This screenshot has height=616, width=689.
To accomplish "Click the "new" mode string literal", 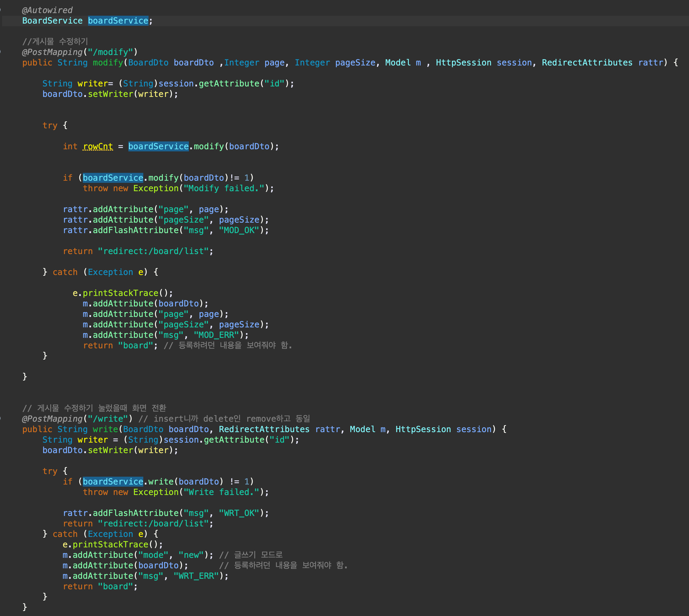I will [x=191, y=555].
